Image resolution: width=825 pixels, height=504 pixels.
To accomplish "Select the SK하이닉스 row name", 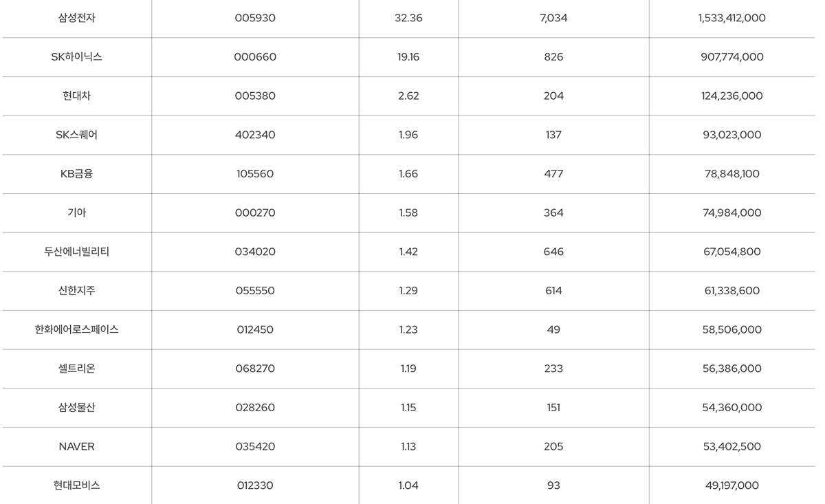I will [77, 57].
